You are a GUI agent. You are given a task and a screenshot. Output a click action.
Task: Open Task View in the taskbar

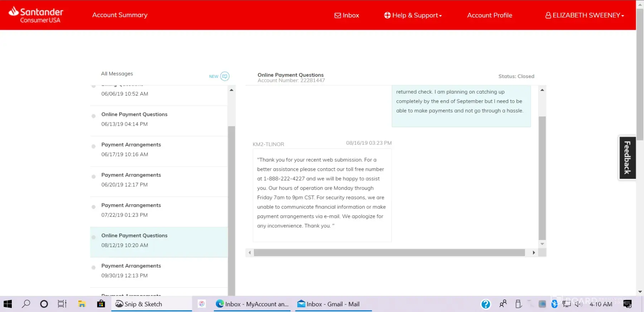point(62,304)
